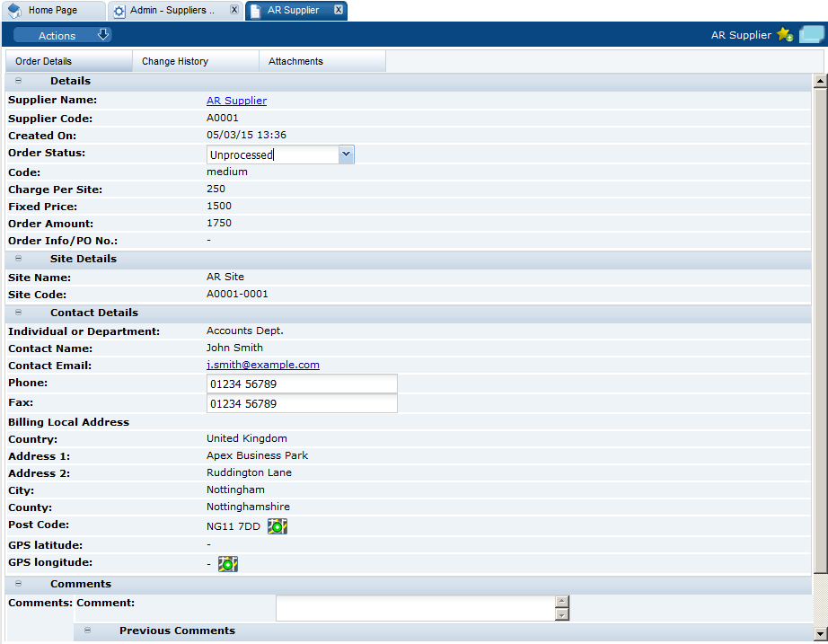Open the detach window icon top right

click(810, 33)
